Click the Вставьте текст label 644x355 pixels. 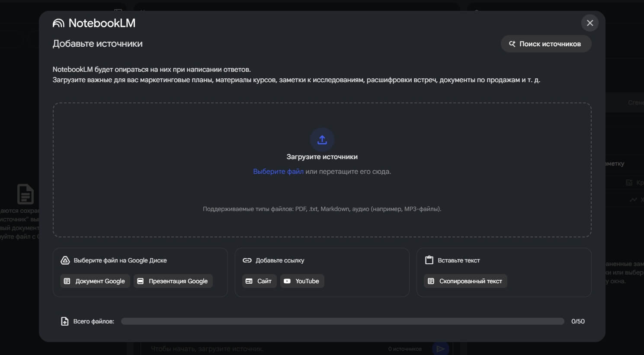pyautogui.click(x=459, y=260)
